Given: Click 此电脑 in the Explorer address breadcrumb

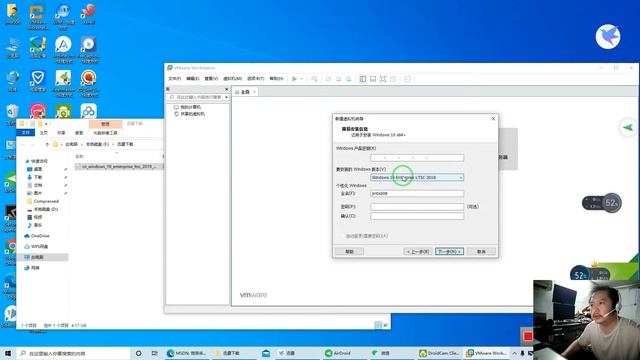Looking at the screenshot, I should [71, 144].
